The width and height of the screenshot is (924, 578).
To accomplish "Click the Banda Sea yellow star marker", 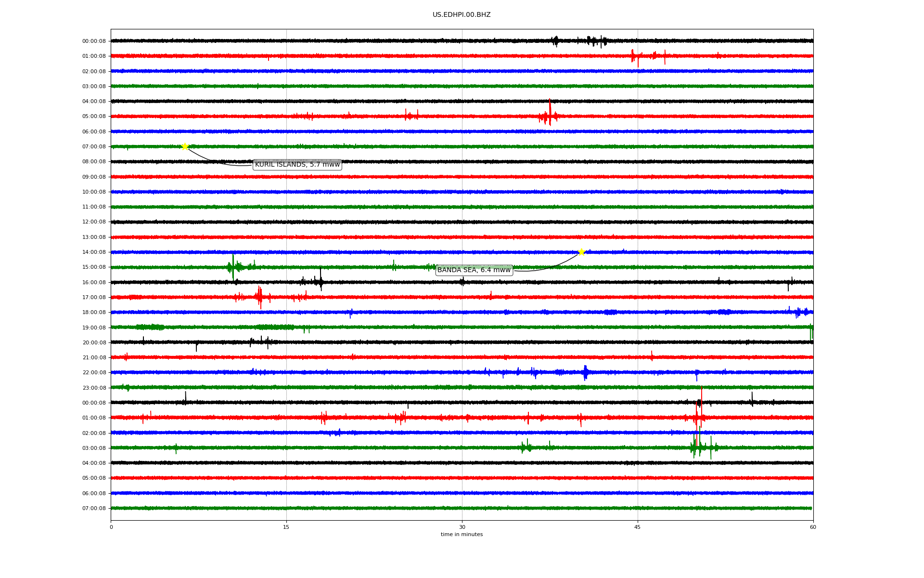I will 581,252.
